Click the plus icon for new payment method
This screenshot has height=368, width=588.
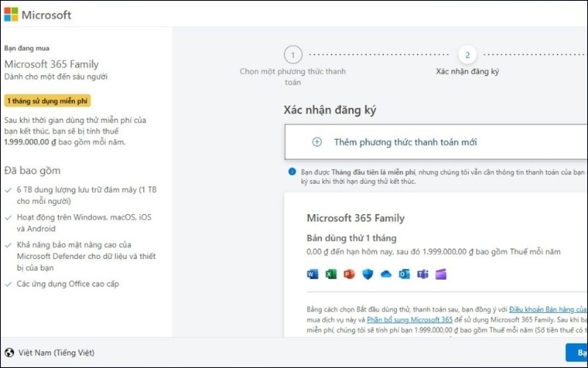click(x=317, y=142)
